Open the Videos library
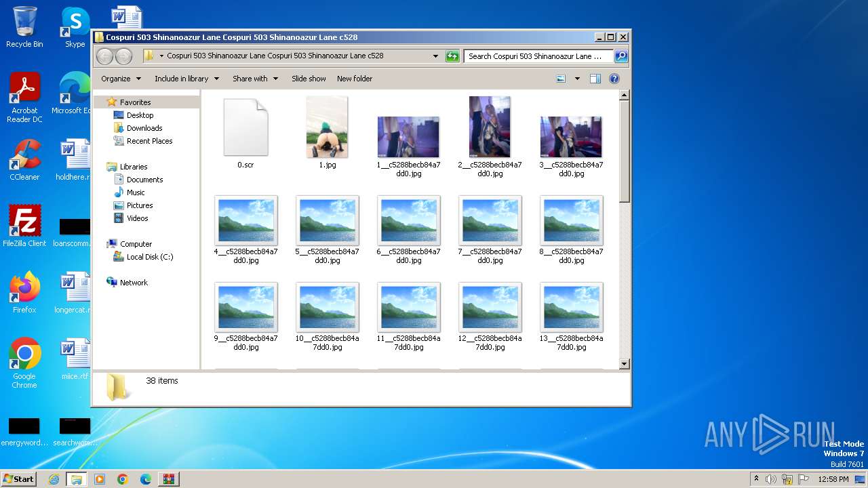 click(137, 218)
